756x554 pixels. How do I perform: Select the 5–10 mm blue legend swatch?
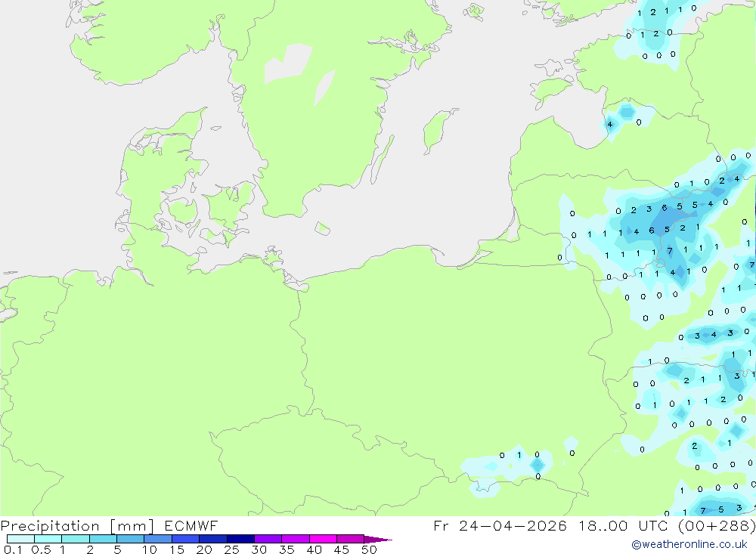click(x=130, y=539)
